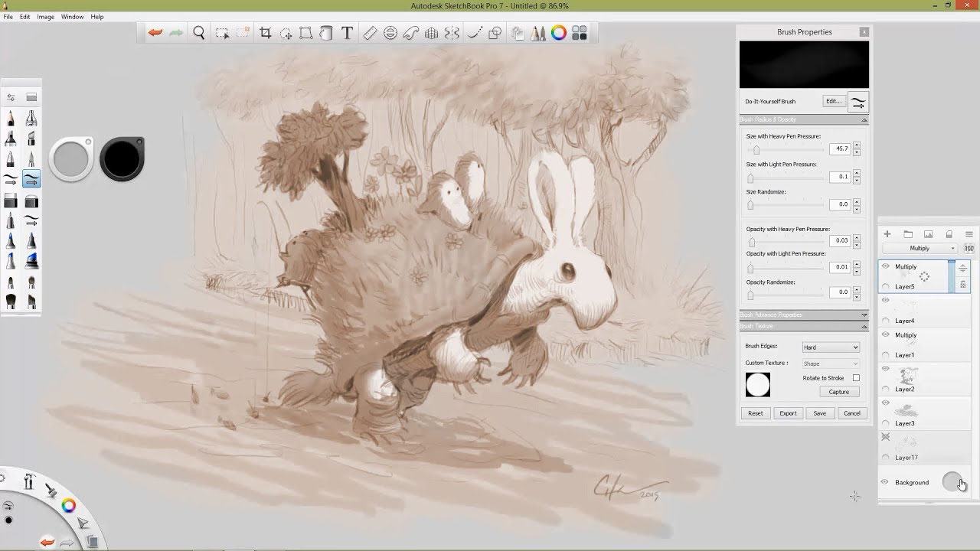The image size is (980, 551).
Task: Open the Brush Edges Hard dropdown
Action: (831, 347)
